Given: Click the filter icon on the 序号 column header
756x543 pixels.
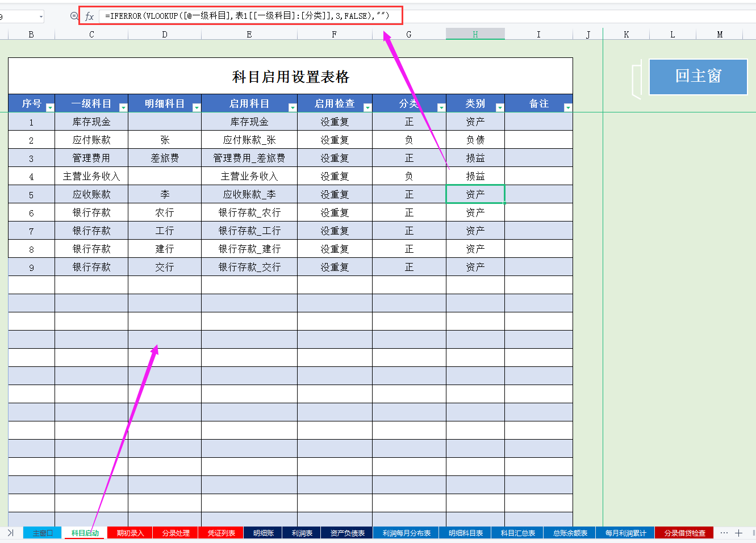Looking at the screenshot, I should (x=49, y=106).
